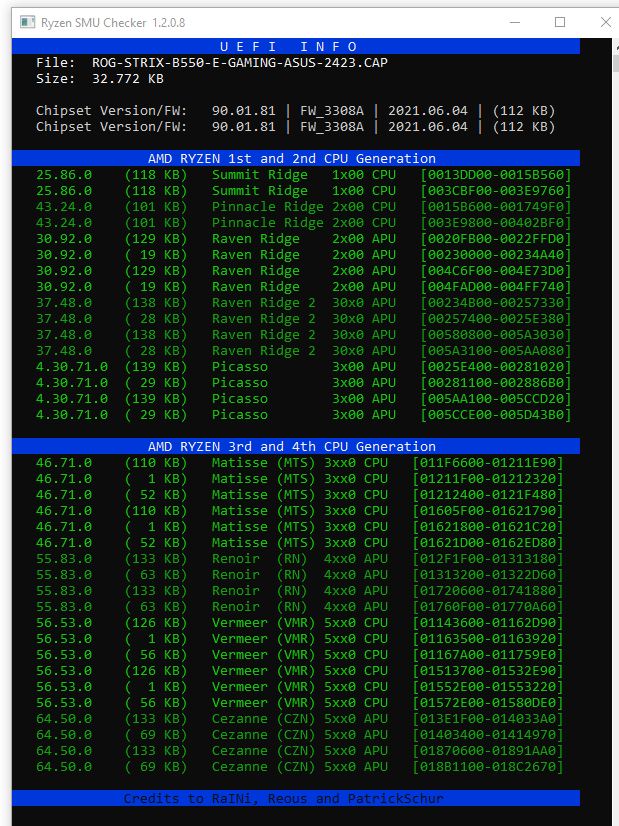The image size is (619, 826).
Task: Select address '[01605F00-01621790]'
Action: tap(488, 510)
